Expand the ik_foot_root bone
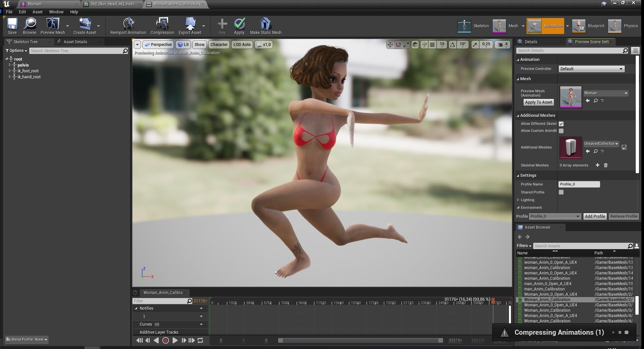 pos(10,71)
